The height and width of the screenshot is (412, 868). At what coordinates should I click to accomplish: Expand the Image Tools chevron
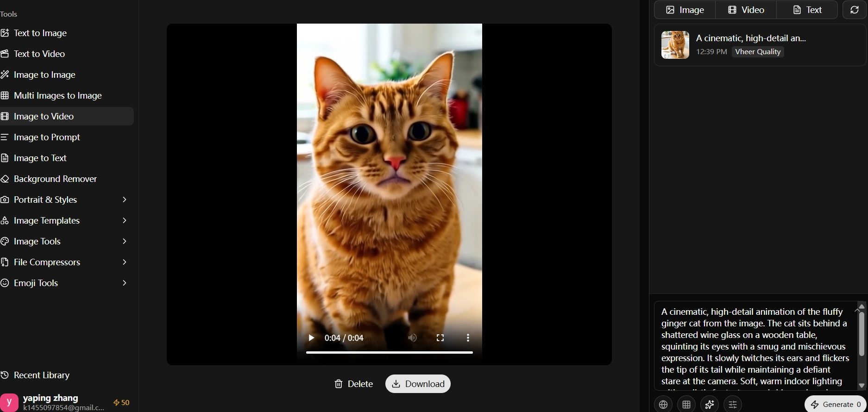124,241
